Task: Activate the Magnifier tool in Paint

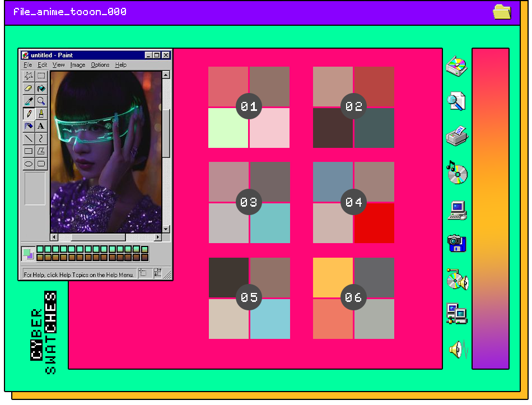Action: pos(41,101)
